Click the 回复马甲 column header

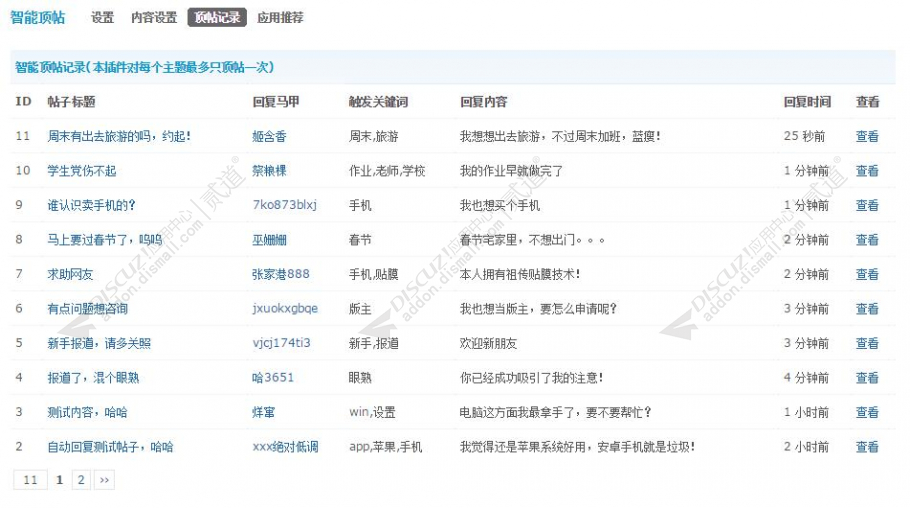point(276,102)
